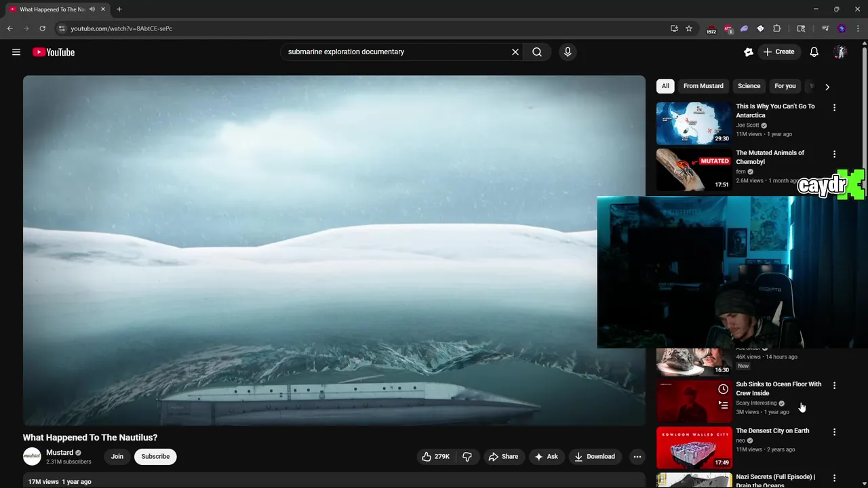The image size is (868, 488).
Task: View site information icon in address bar
Action: point(62,28)
